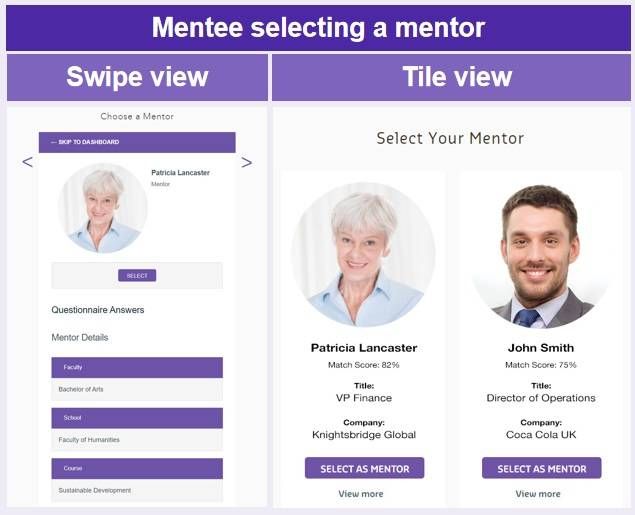Click the right arrow to next mentor
The height and width of the screenshot is (515, 635).
point(246,162)
